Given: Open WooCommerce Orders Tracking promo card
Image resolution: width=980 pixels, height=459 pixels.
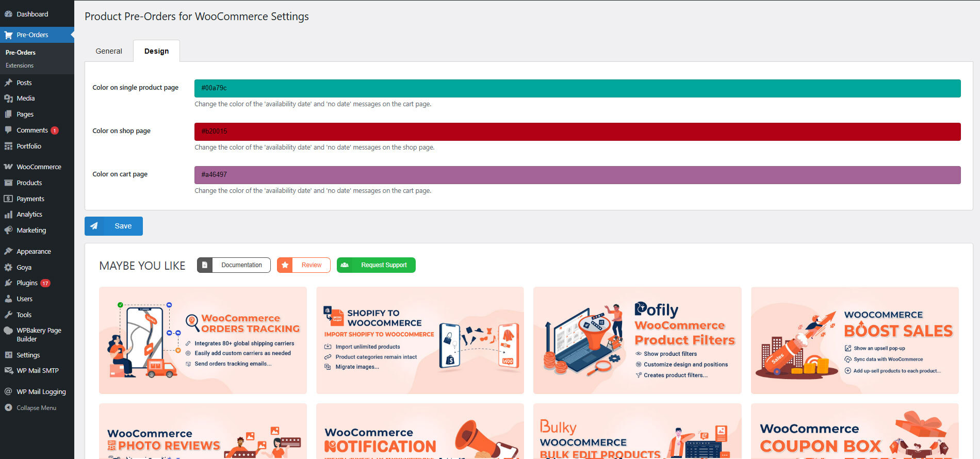Looking at the screenshot, I should pos(203,340).
